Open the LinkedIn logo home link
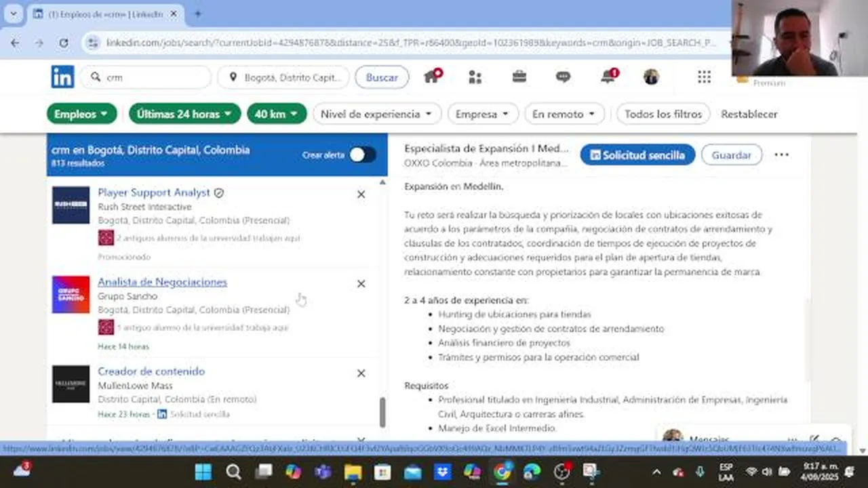868x488 pixels. point(62,77)
